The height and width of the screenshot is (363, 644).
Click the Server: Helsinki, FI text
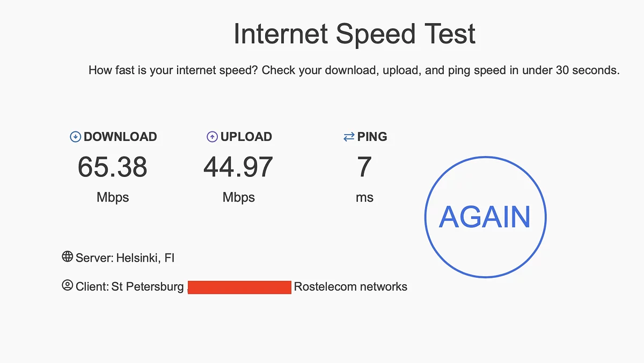125,258
